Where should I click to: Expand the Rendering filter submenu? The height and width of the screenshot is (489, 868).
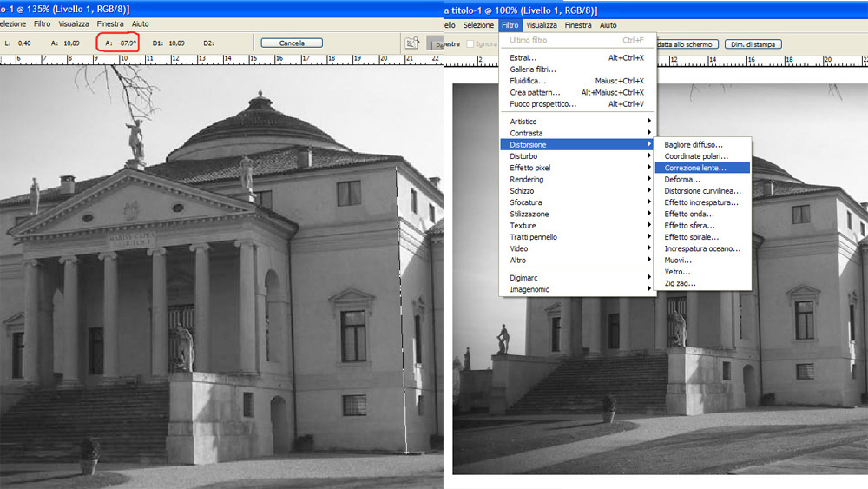[527, 179]
